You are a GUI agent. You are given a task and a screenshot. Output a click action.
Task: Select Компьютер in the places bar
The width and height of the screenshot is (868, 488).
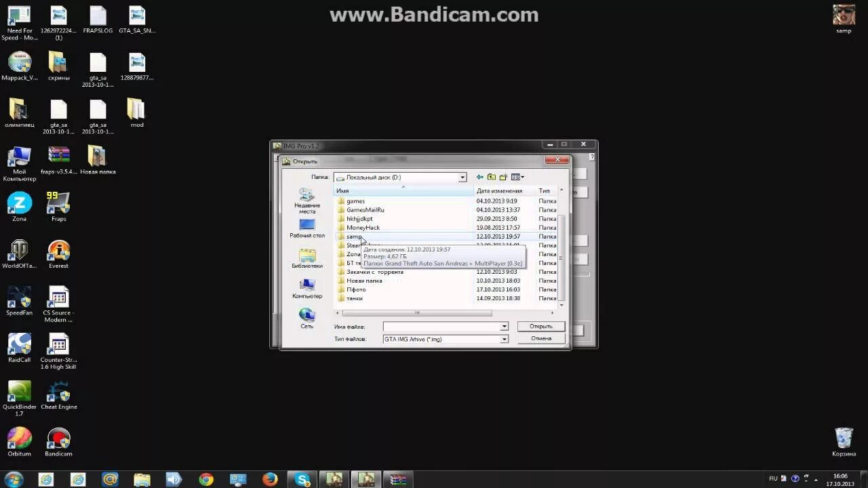pyautogui.click(x=307, y=289)
